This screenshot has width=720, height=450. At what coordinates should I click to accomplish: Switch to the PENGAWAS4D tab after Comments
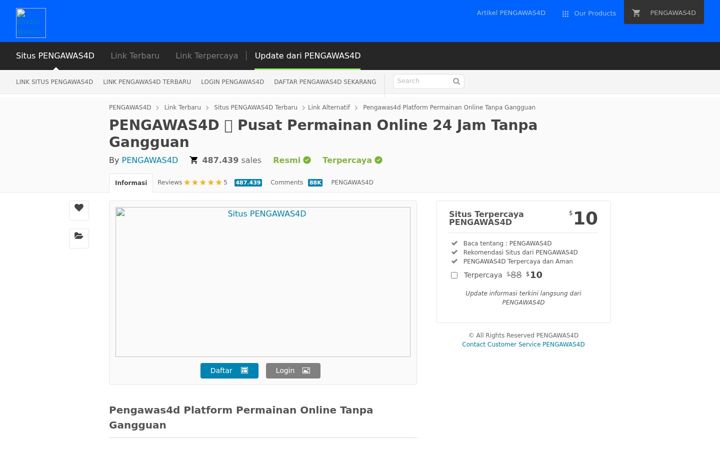352,182
